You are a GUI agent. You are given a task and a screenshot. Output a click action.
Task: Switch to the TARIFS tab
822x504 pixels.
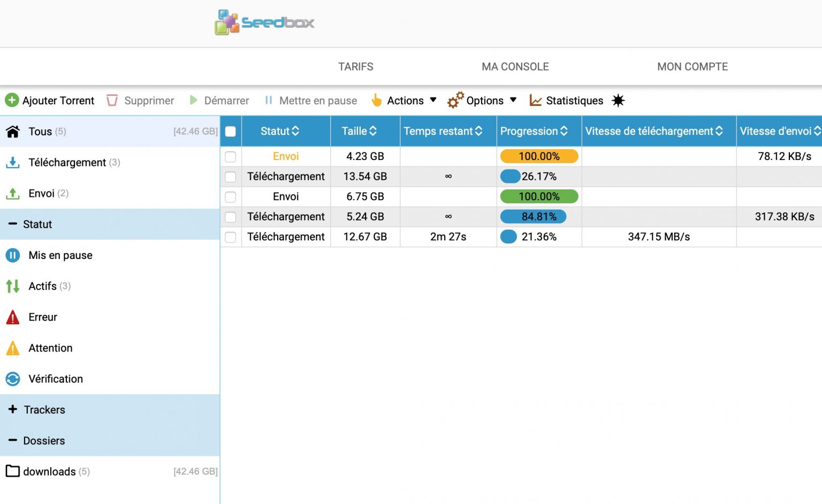355,66
